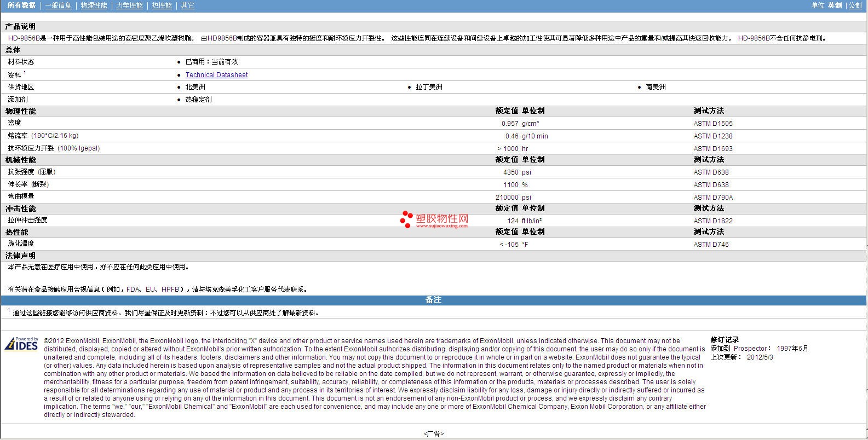Switch to the 物理性能 tab

tap(94, 5)
